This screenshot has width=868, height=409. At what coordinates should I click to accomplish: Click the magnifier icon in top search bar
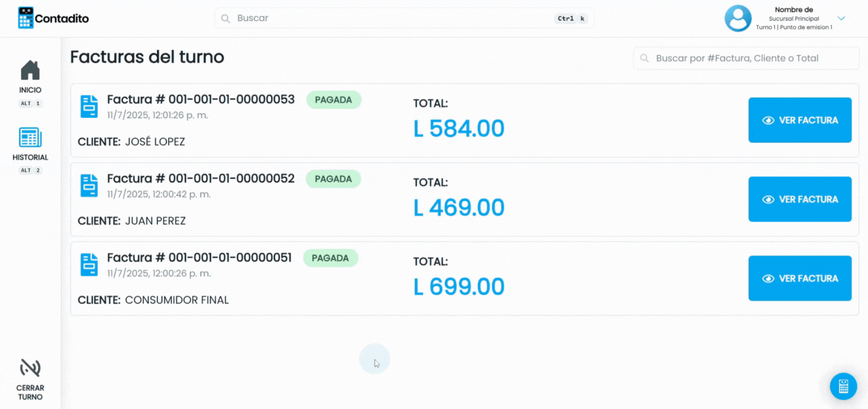tap(225, 18)
